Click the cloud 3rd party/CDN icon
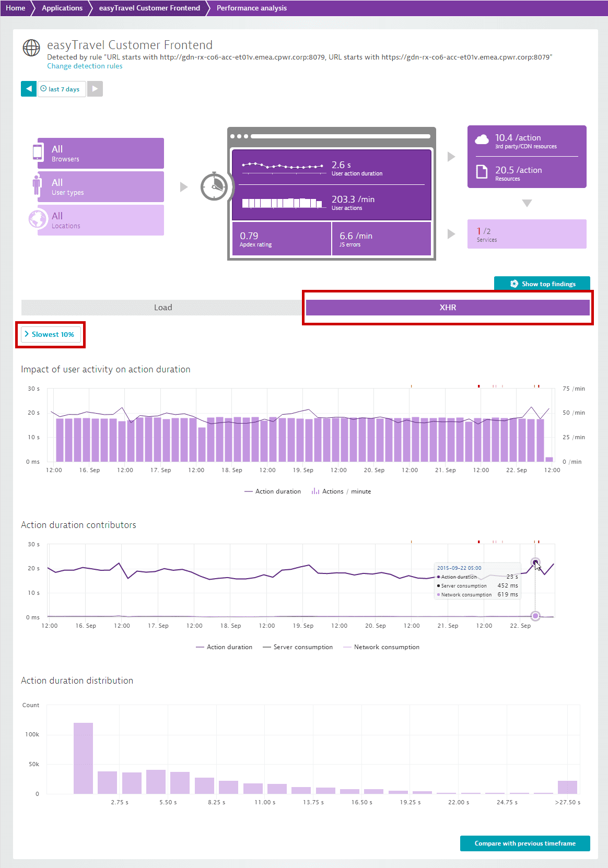 482,139
